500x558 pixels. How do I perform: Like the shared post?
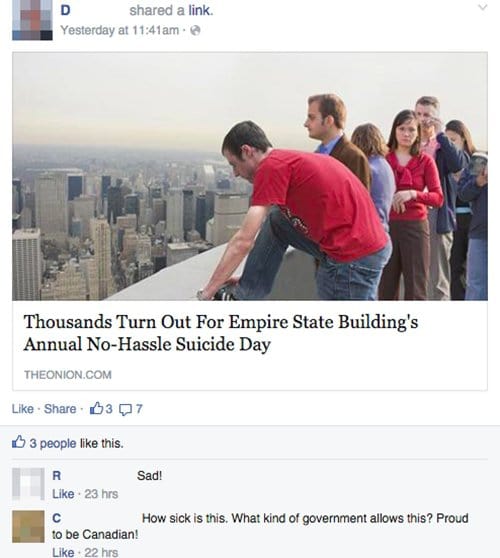coord(22,409)
